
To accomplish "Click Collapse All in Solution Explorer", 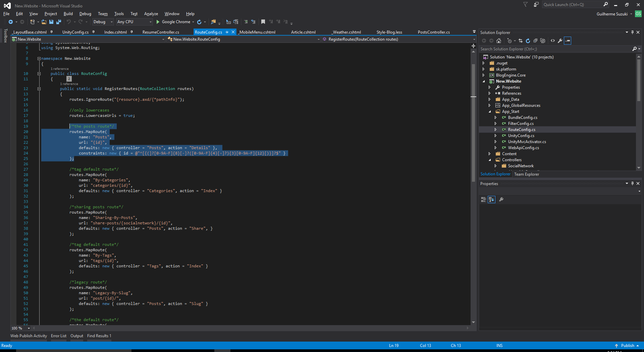I will click(x=535, y=41).
